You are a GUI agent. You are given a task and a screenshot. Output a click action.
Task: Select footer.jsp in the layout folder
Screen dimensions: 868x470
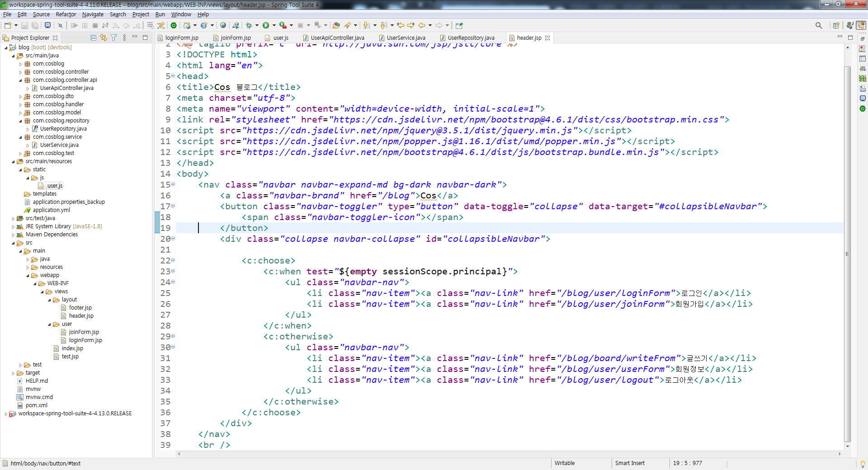click(x=80, y=308)
